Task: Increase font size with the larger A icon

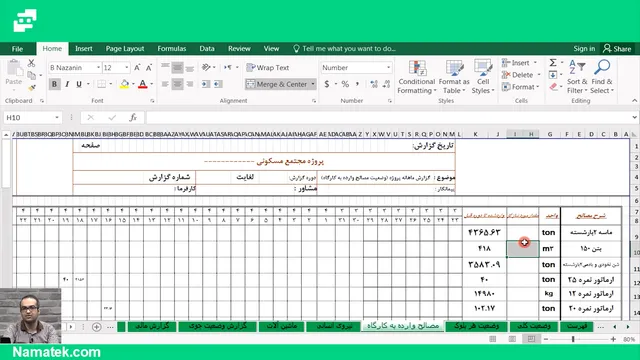Action: click(137, 67)
